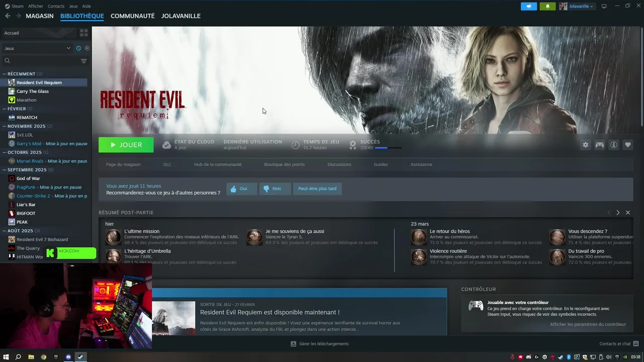Click the thumbs-up Oui recommendation button
The height and width of the screenshot is (362, 644).
pyautogui.click(x=242, y=189)
